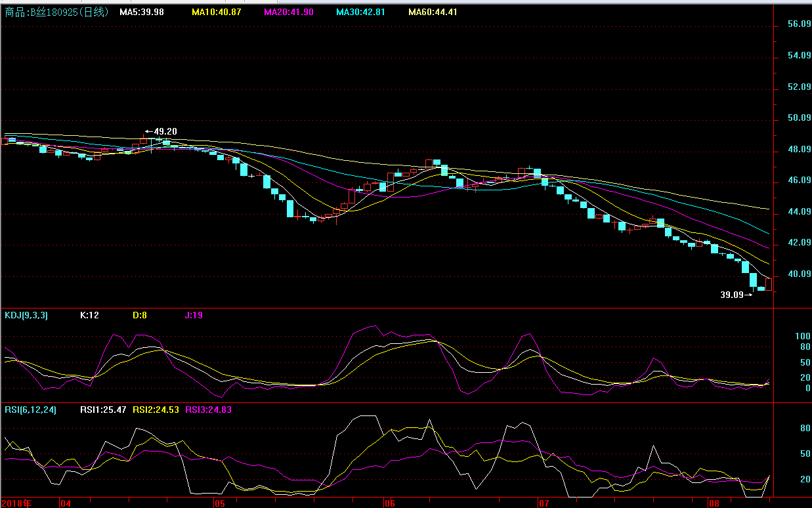Click the MA60:44.41 moving average label
This screenshot has height=508, width=812.
433,12
